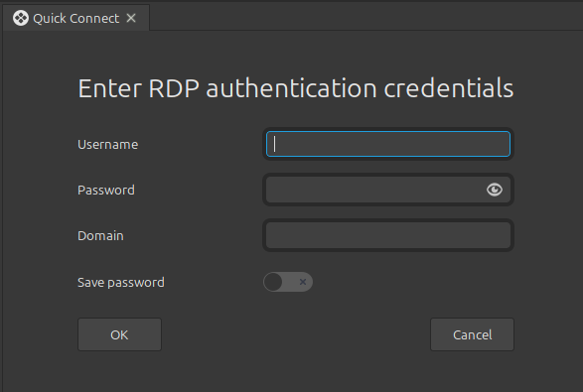
Task: Click the Remmina icon in Quick Connect tab
Action: (21, 18)
